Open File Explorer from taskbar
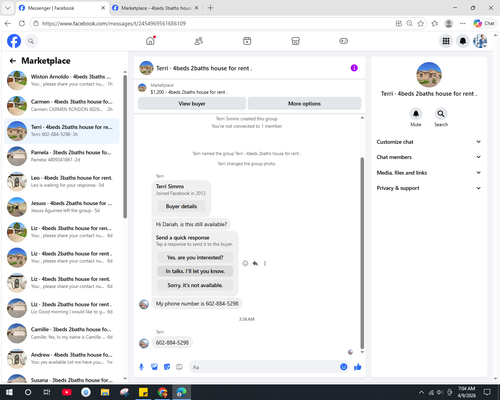Viewport: 500px width, 400px height. click(105, 392)
